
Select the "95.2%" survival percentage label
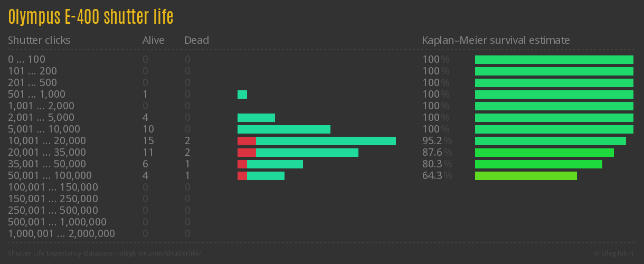click(437, 141)
